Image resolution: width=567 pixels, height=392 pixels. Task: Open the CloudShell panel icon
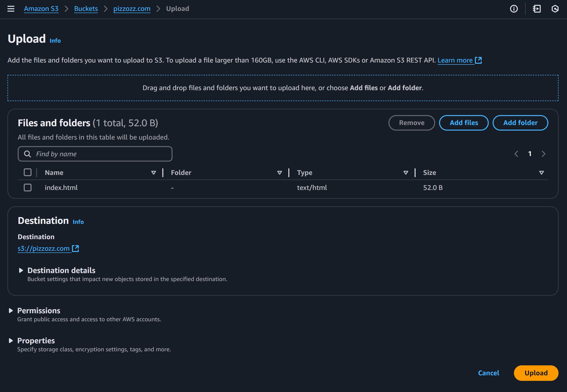point(536,9)
